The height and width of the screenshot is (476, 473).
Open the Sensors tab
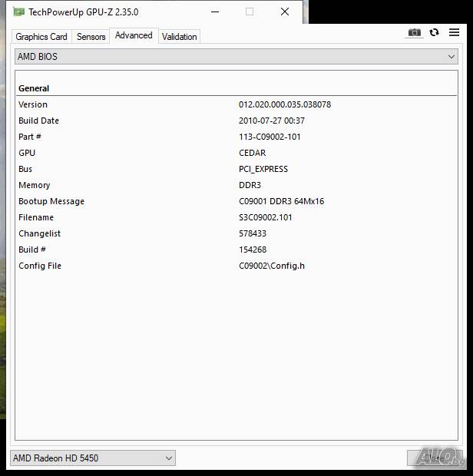tap(91, 37)
